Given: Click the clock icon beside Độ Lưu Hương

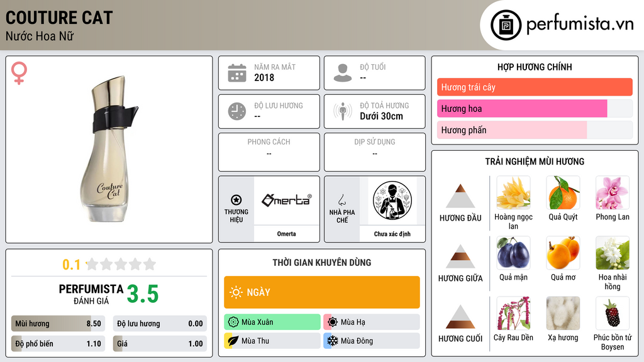Looking at the screenshot, I should coord(237,111).
